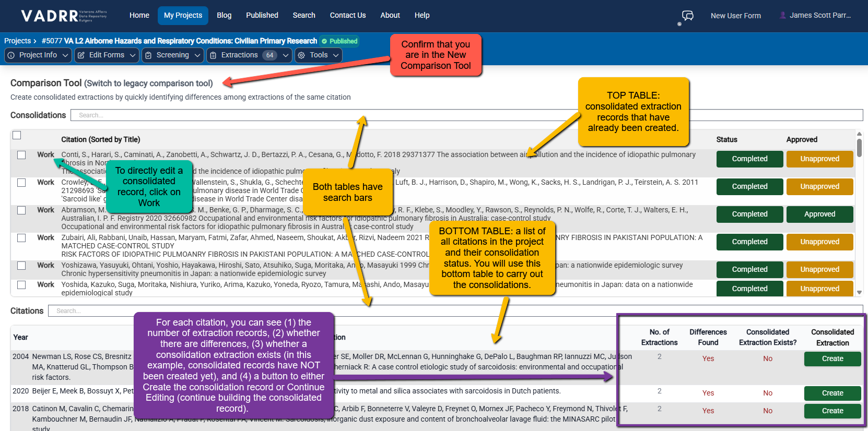Click Unapproved button for Conti row

[819, 159]
